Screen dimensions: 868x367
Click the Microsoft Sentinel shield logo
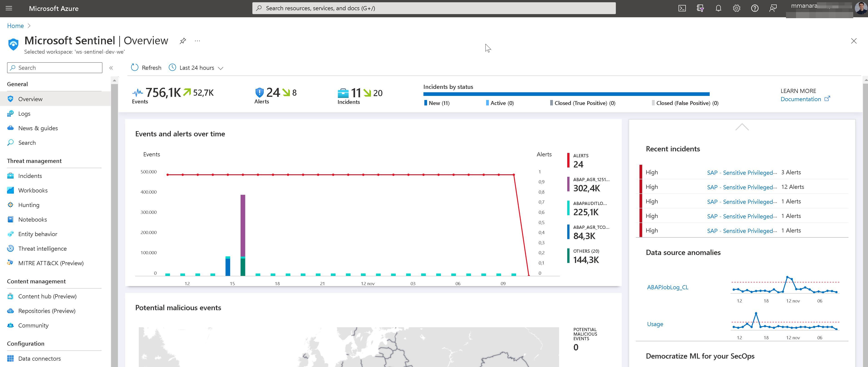13,44
